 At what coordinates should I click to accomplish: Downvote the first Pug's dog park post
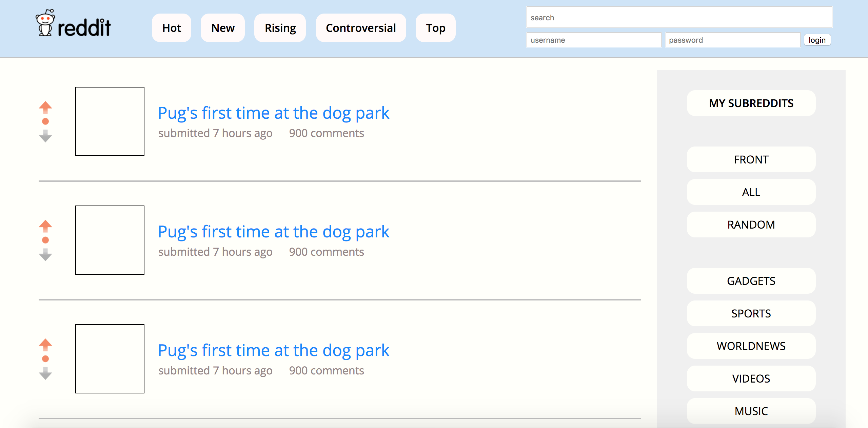(x=45, y=136)
